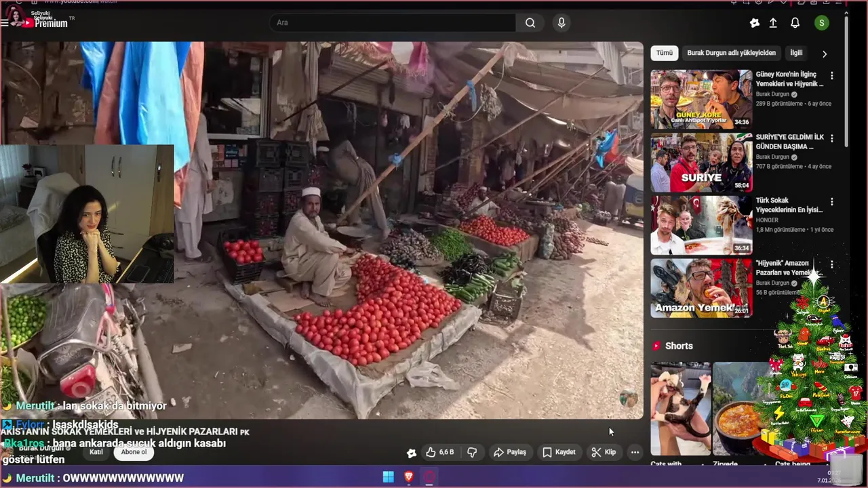The width and height of the screenshot is (868, 488).
Task: Open the green S account avatar
Action: (822, 23)
